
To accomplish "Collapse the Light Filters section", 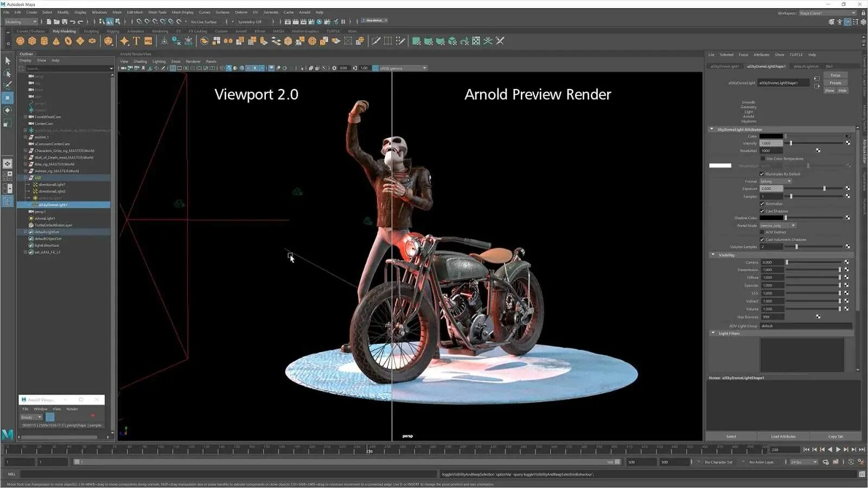I will click(713, 333).
